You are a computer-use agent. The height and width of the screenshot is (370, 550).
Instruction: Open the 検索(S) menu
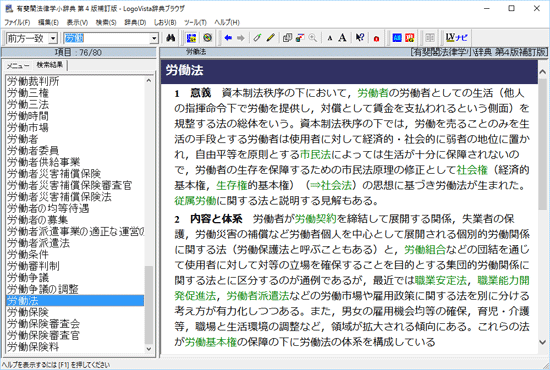[106, 22]
